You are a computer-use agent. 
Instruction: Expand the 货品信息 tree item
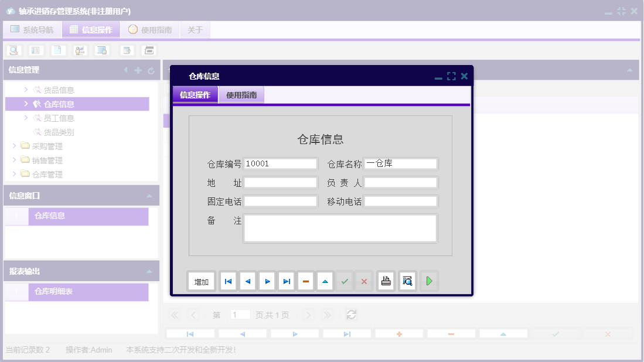coord(25,90)
